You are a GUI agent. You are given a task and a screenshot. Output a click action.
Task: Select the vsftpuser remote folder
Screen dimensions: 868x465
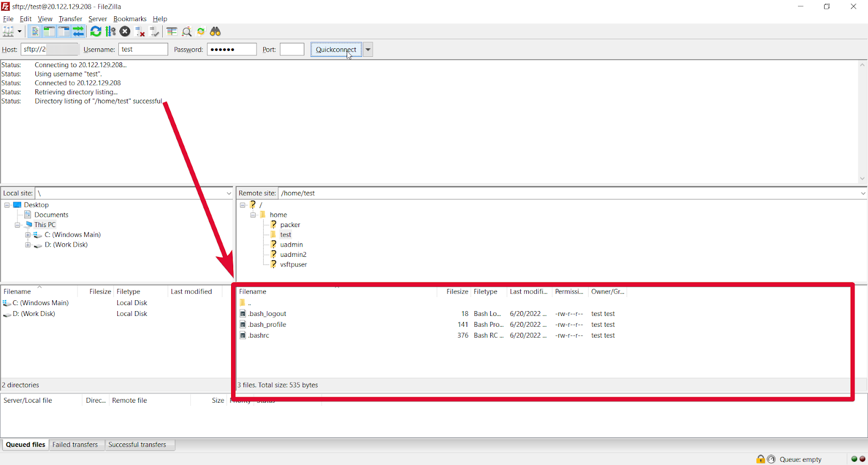[293, 264]
